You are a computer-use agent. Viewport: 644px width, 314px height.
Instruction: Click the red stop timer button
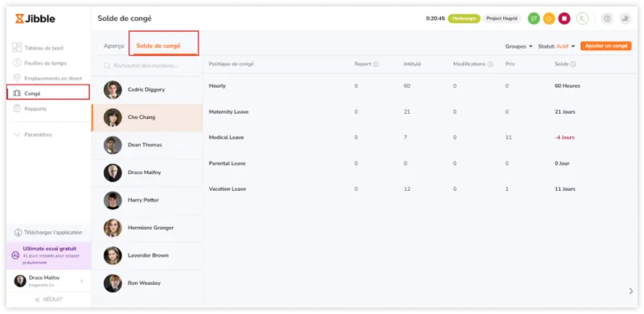tap(564, 18)
